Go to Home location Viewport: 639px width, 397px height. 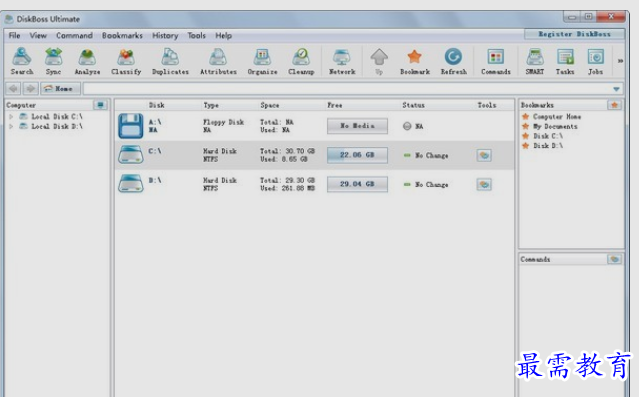pyautogui.click(x=60, y=88)
